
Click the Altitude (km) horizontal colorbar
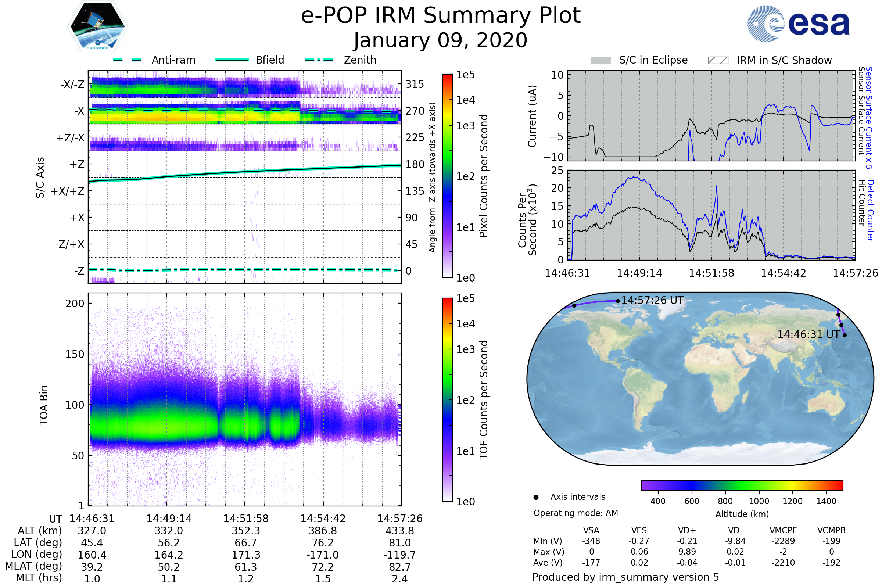pos(742,485)
